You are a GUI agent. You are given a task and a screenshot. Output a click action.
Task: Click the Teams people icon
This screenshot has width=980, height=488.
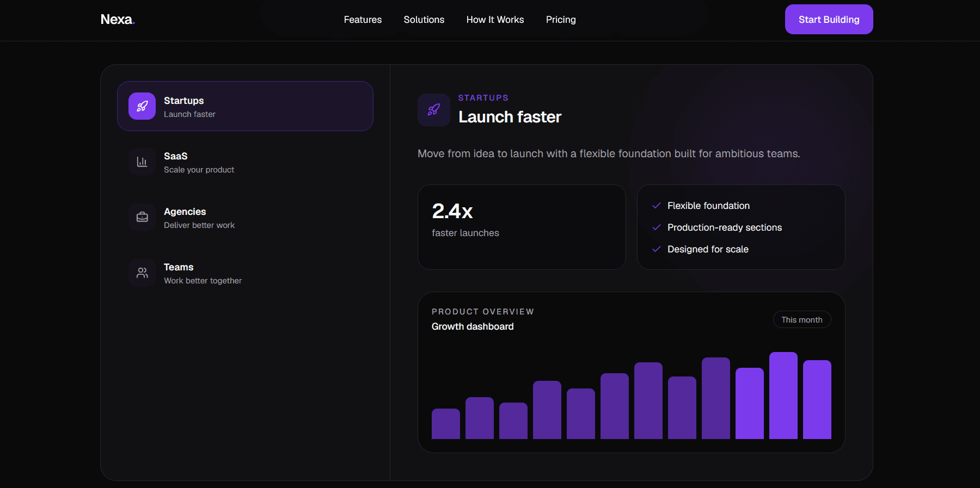tap(142, 273)
